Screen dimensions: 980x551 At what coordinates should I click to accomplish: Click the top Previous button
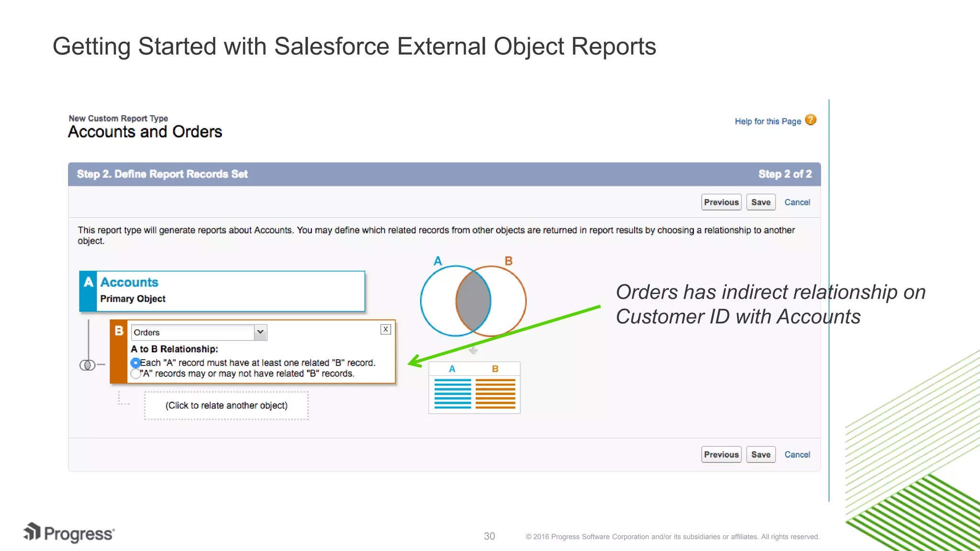click(721, 202)
